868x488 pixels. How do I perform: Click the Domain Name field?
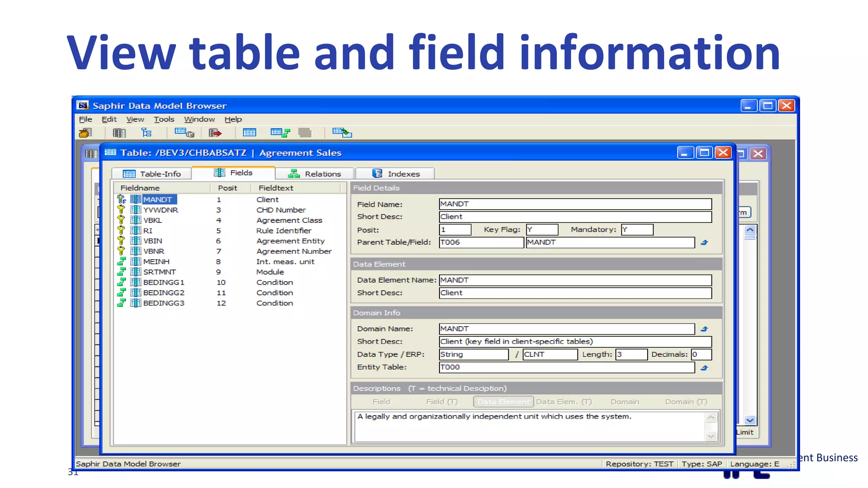tap(567, 329)
